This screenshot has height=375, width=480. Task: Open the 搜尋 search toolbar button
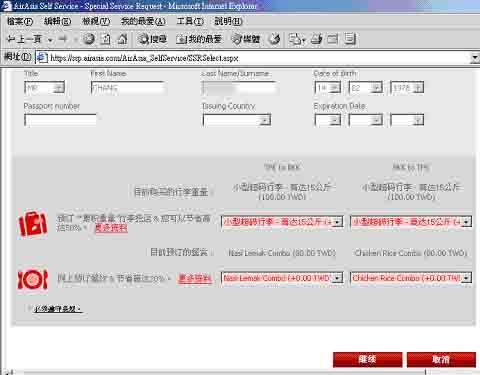coord(152,39)
